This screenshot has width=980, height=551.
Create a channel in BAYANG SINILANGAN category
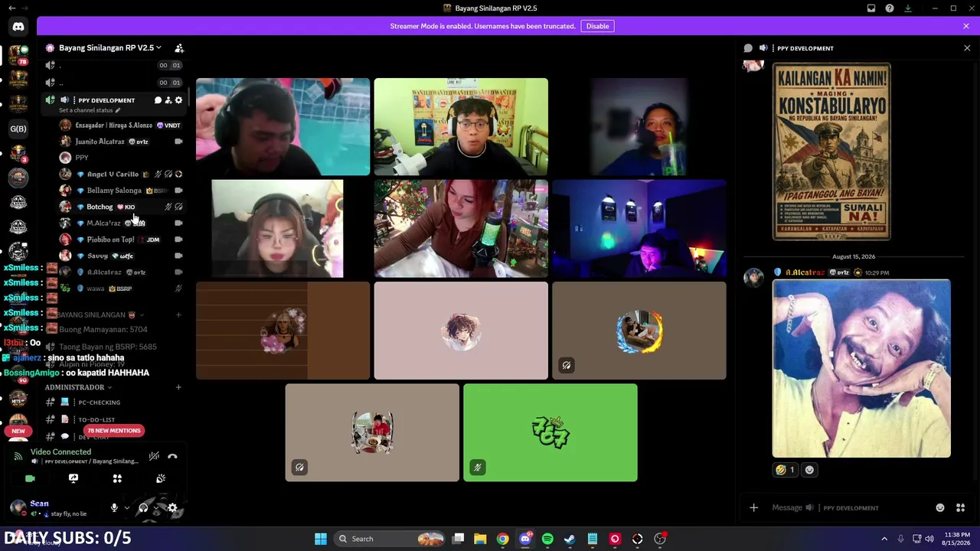coord(178,315)
